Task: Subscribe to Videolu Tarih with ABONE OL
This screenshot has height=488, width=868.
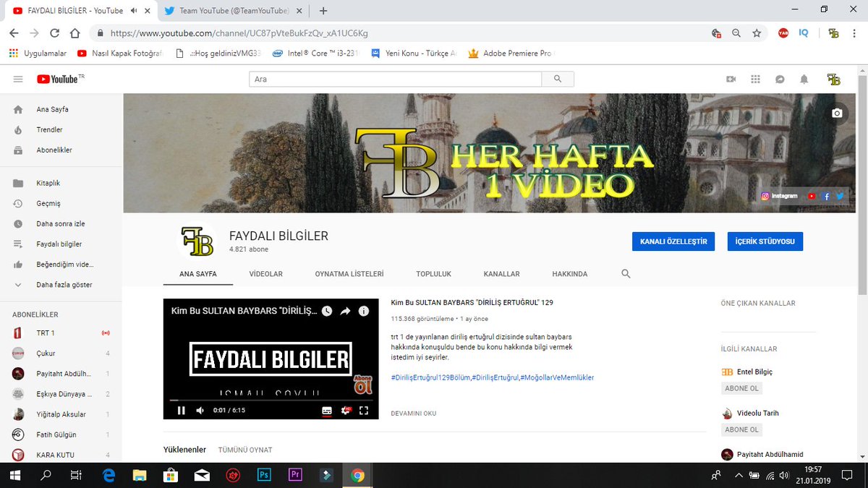Action: tap(741, 429)
